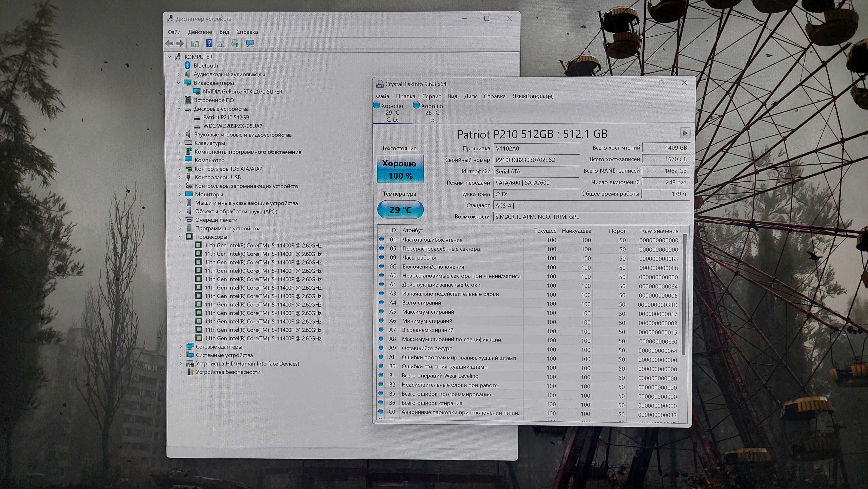This screenshot has width=868, height=489.
Task: Click the Scan for hardware changes monitor icon
Action: pyautogui.click(x=250, y=43)
